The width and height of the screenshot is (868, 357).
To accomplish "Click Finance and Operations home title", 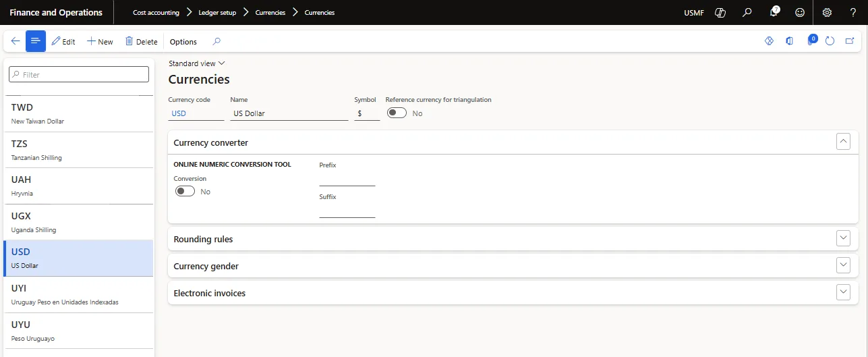I will click(x=56, y=12).
